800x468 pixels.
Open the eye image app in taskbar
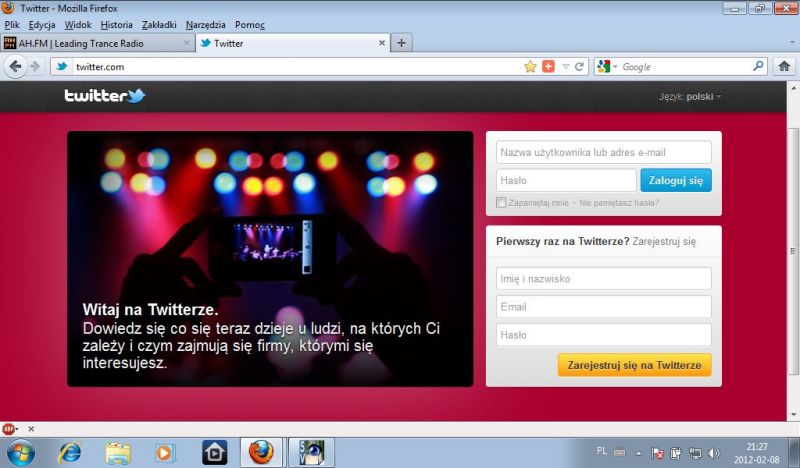click(x=311, y=453)
